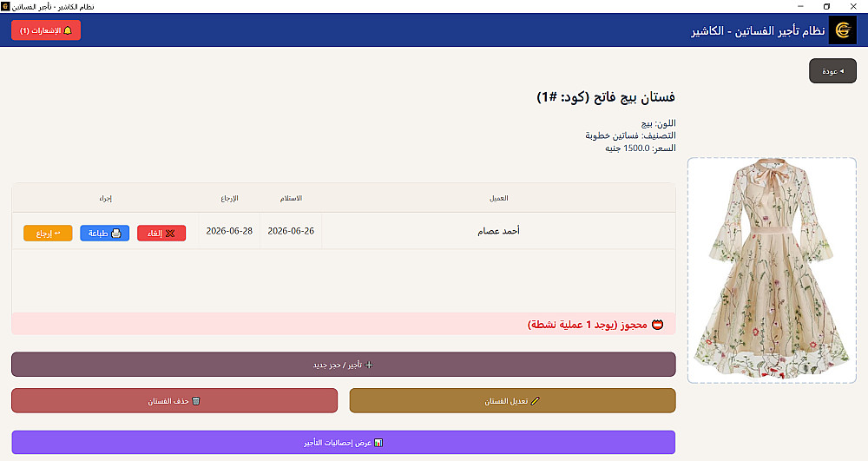
Task: Click the app icon in window title bar
Action: (x=5, y=6)
